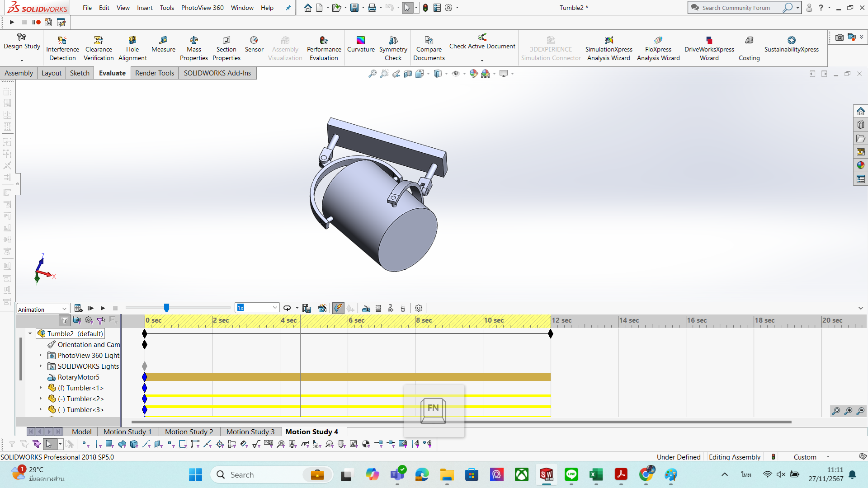Screen dimensions: 868x488
Task: Toggle pin on the menu bar
Action: (x=288, y=8)
